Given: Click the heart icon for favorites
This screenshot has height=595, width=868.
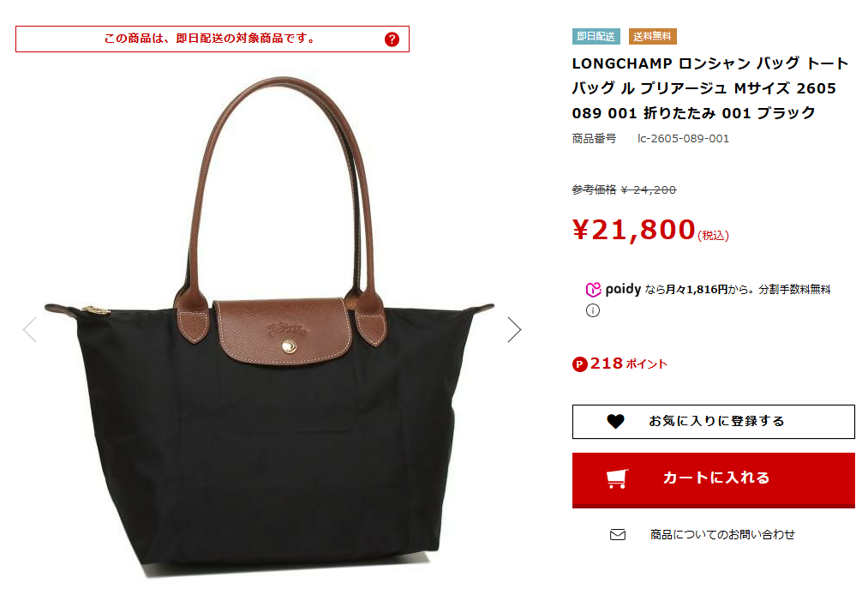Looking at the screenshot, I should (615, 422).
